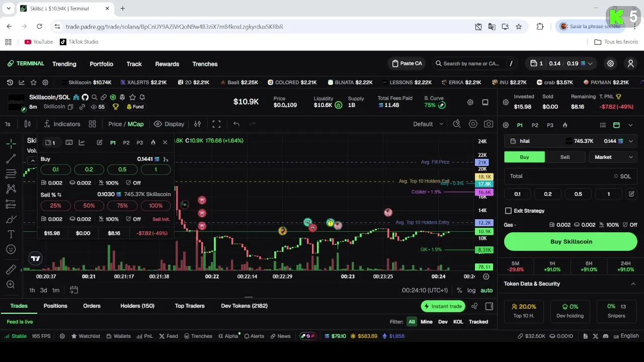The width and height of the screenshot is (644, 362).
Task: Toggle log scale on the chart
Action: tap(471, 290)
